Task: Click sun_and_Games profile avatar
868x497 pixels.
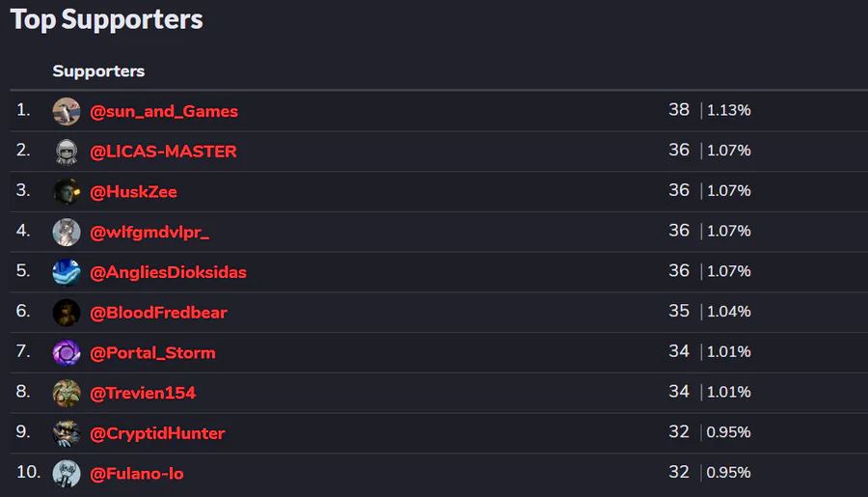Action: tap(66, 111)
